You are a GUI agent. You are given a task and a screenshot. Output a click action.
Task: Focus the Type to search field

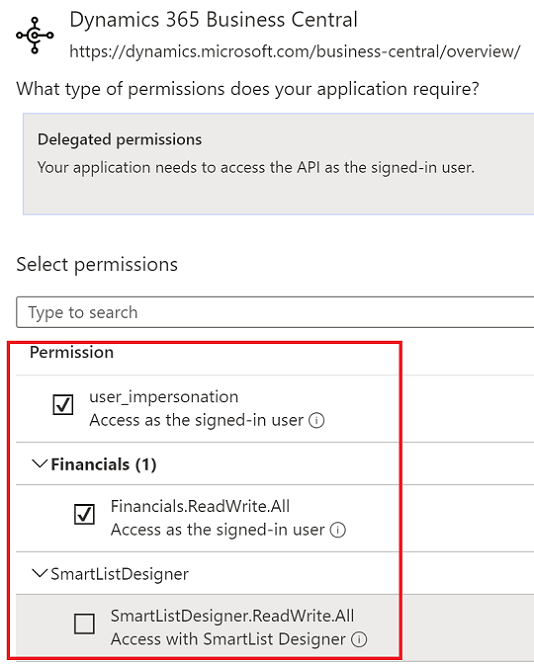pyautogui.click(x=275, y=312)
